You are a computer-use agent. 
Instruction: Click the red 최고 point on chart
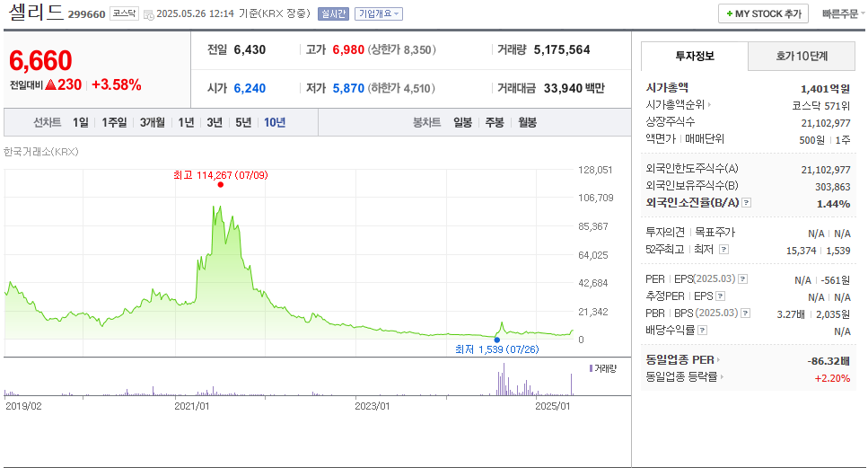click(220, 184)
